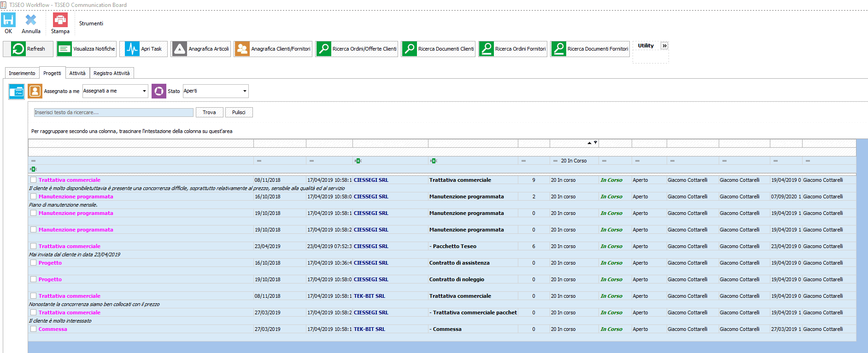Screen dimensions: 868x353
Task: Open Ricerca Ordini/Offerte Clienti
Action: [357, 49]
